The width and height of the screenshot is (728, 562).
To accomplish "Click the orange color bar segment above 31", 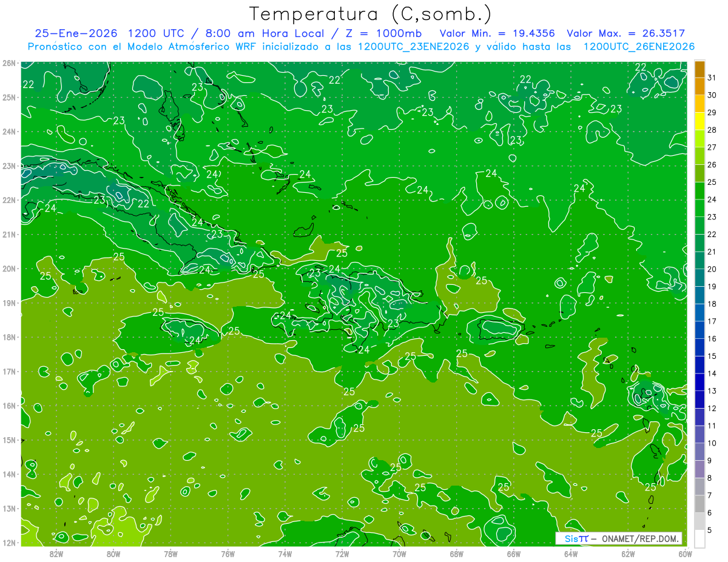I will coord(699,70).
